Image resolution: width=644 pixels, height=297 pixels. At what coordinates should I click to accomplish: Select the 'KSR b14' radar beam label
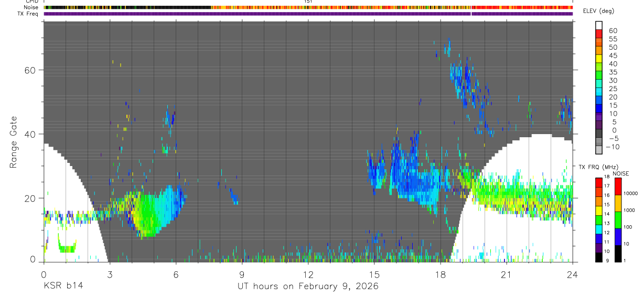[63, 286]
